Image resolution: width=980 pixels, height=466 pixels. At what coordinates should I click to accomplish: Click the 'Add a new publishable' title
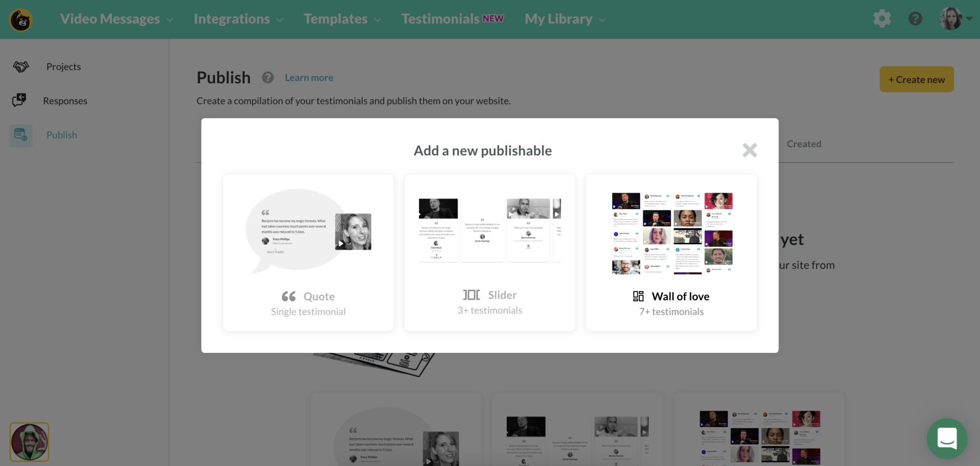click(483, 151)
